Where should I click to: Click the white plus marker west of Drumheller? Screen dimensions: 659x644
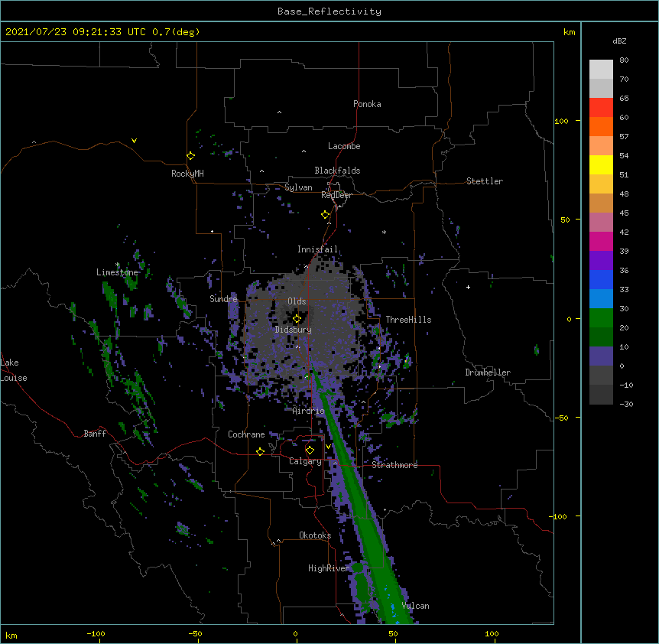pos(468,287)
